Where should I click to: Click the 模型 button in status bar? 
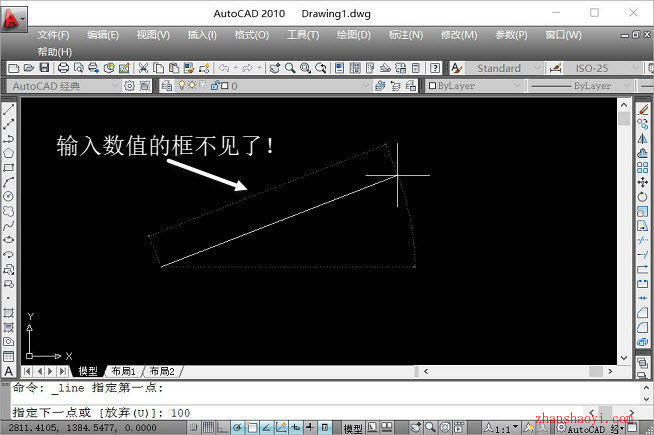pyautogui.click(x=353, y=427)
